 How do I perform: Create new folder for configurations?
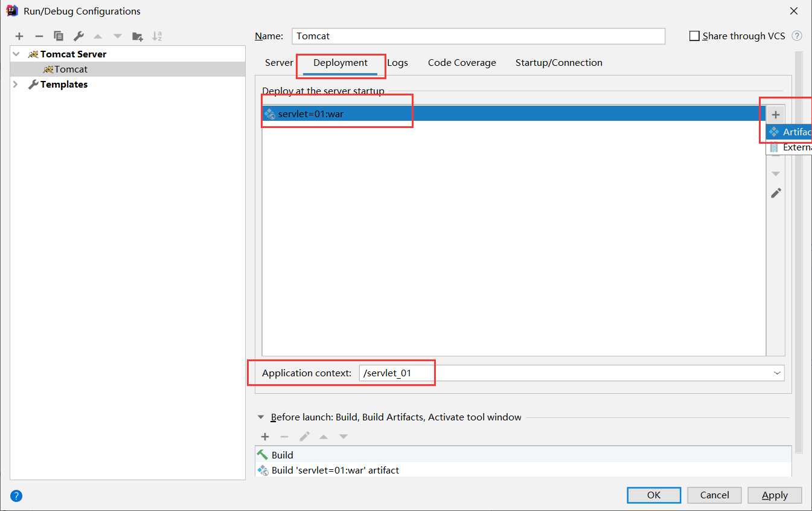138,36
